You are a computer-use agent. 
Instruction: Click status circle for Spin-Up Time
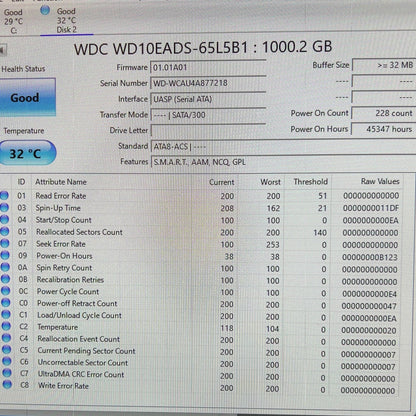(x=4, y=208)
